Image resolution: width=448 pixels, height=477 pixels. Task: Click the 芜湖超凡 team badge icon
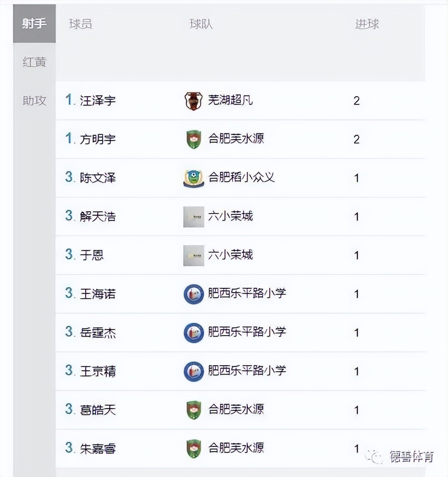coord(193,101)
